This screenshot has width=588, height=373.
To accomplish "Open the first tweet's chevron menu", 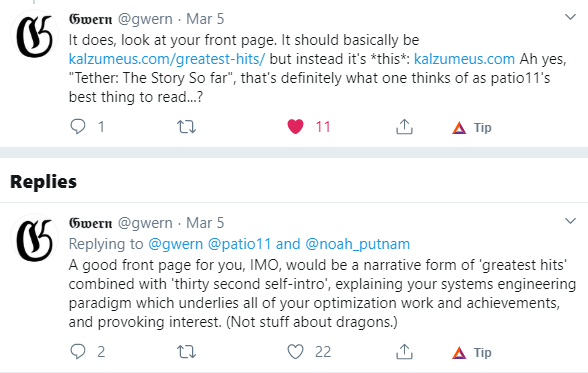I will tap(570, 17).
